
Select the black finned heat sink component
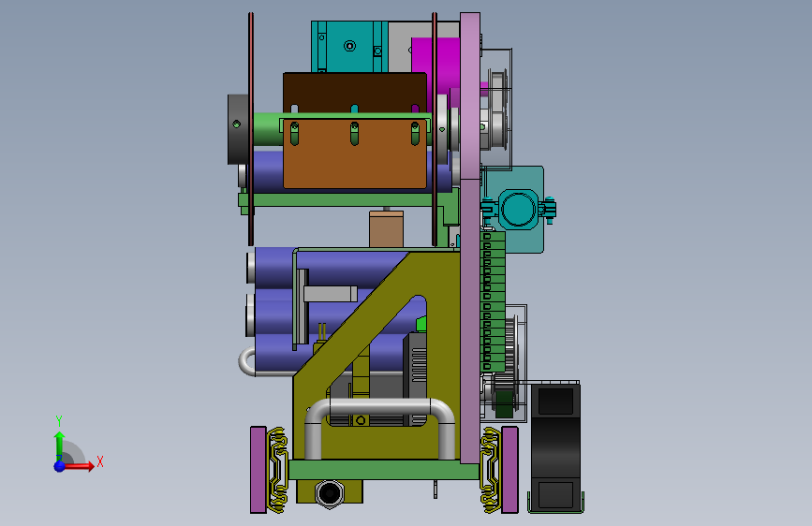click(416, 379)
